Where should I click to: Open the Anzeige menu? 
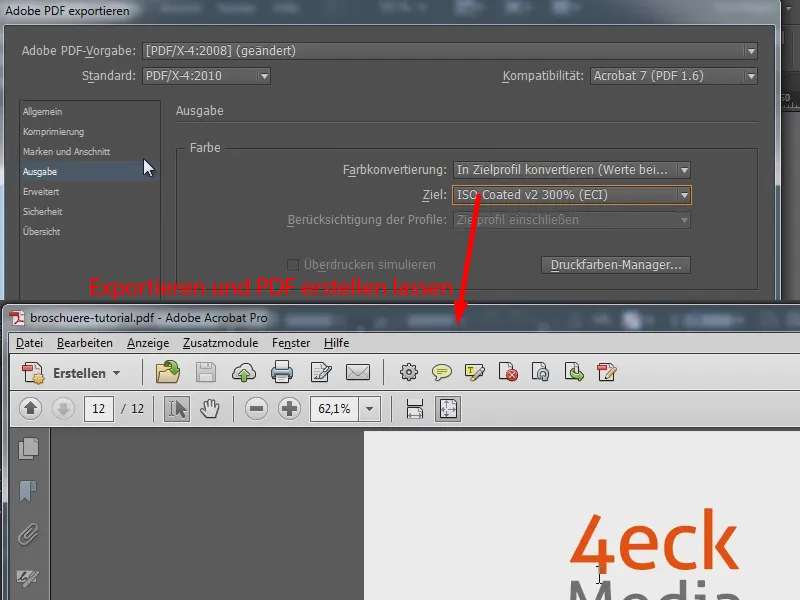tap(148, 343)
